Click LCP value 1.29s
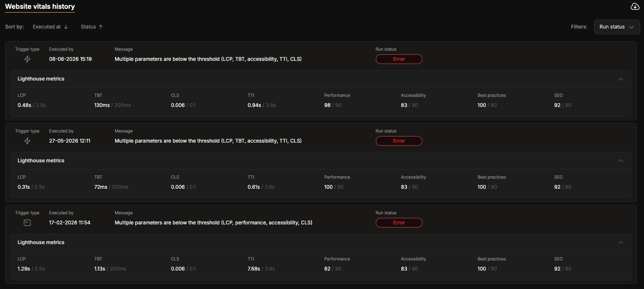This screenshot has height=289, width=644. pyautogui.click(x=24, y=269)
